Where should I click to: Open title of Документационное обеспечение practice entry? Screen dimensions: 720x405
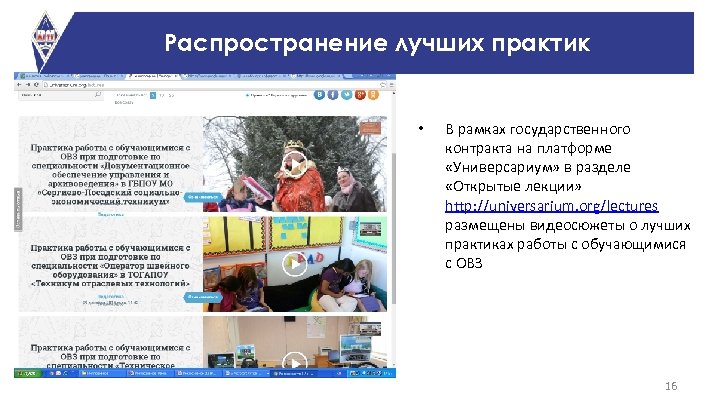tap(111, 174)
